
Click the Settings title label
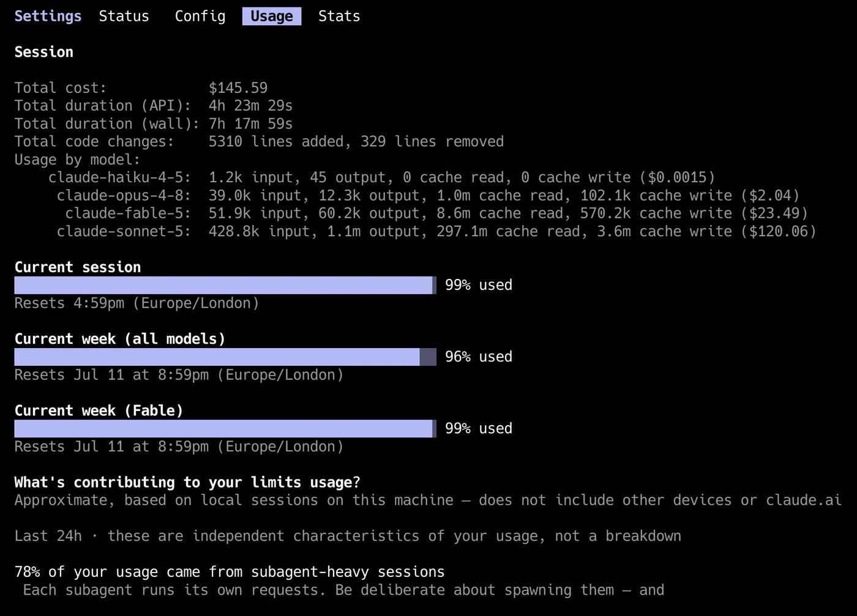tap(48, 17)
